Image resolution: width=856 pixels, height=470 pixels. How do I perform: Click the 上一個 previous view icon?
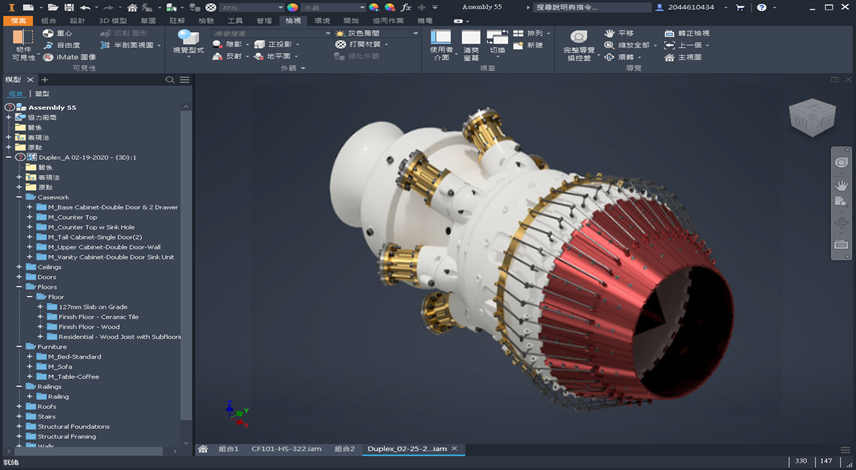[x=669, y=45]
